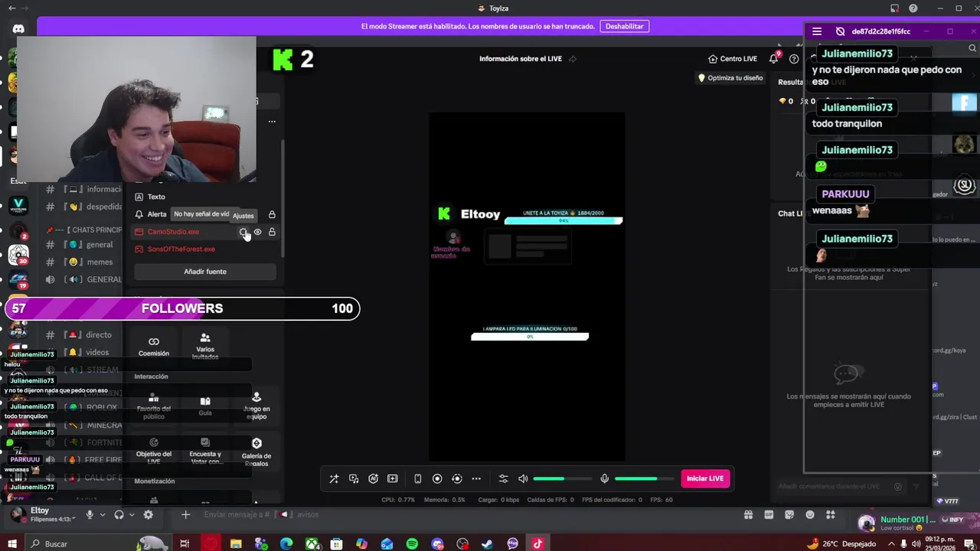
Task: Open the magic effects wand tool
Action: pos(334,479)
